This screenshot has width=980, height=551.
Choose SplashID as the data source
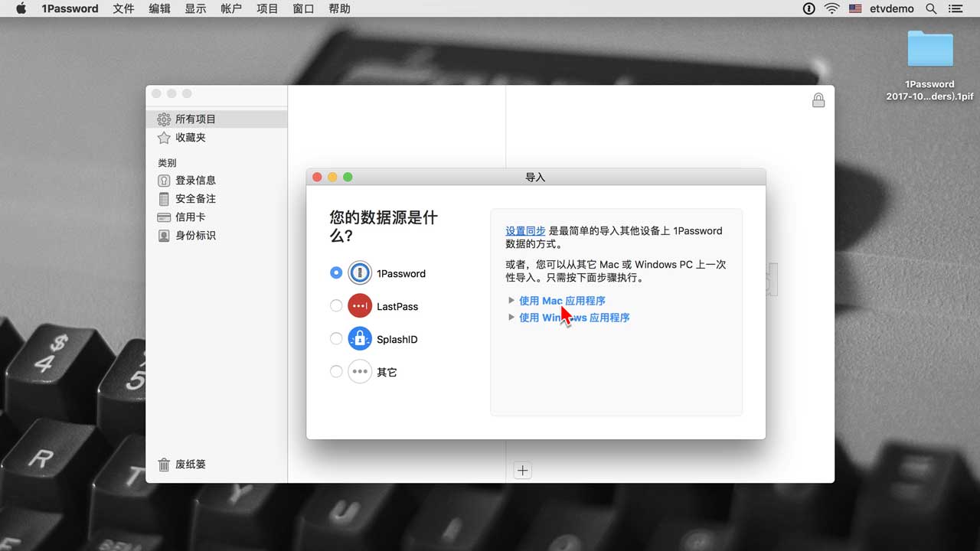pos(336,339)
